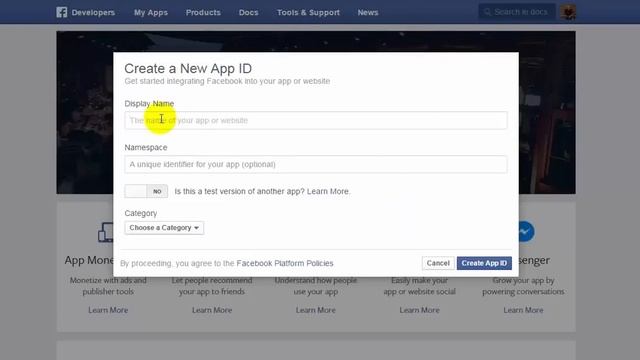640x360 pixels.
Task: Open the user profile avatar
Action: [568, 12]
